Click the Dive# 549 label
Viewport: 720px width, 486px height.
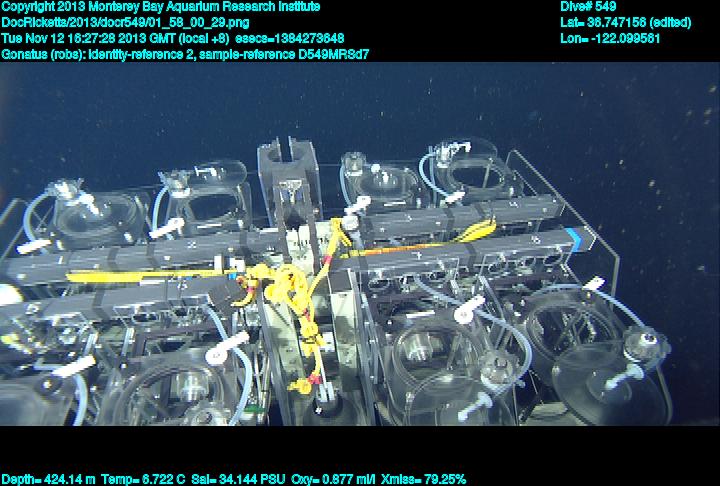(589, 7)
